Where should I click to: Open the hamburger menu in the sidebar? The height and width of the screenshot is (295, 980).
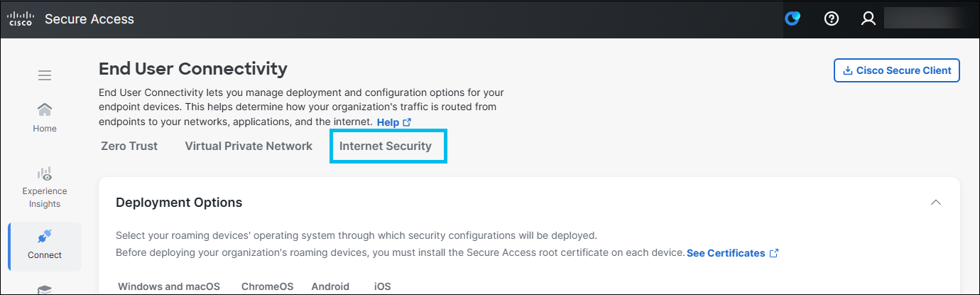pyautogui.click(x=45, y=75)
